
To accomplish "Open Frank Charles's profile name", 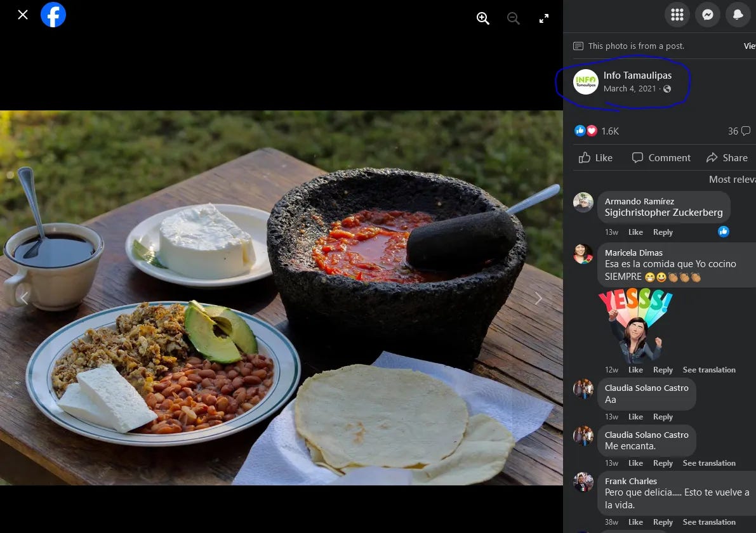I will (x=631, y=481).
